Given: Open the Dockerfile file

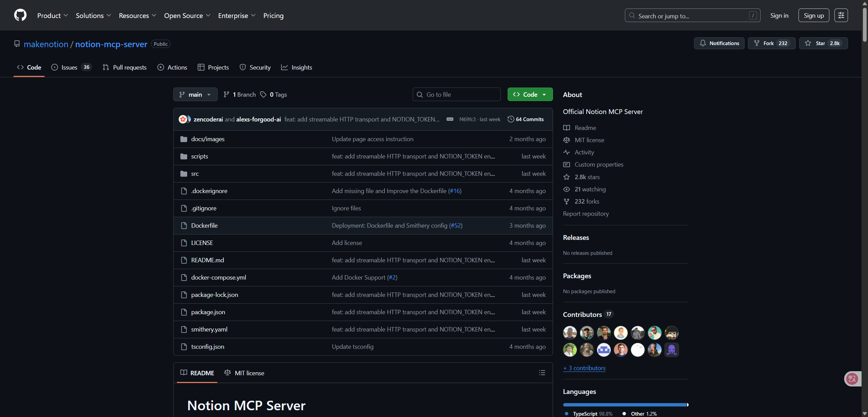Looking at the screenshot, I should [x=204, y=225].
